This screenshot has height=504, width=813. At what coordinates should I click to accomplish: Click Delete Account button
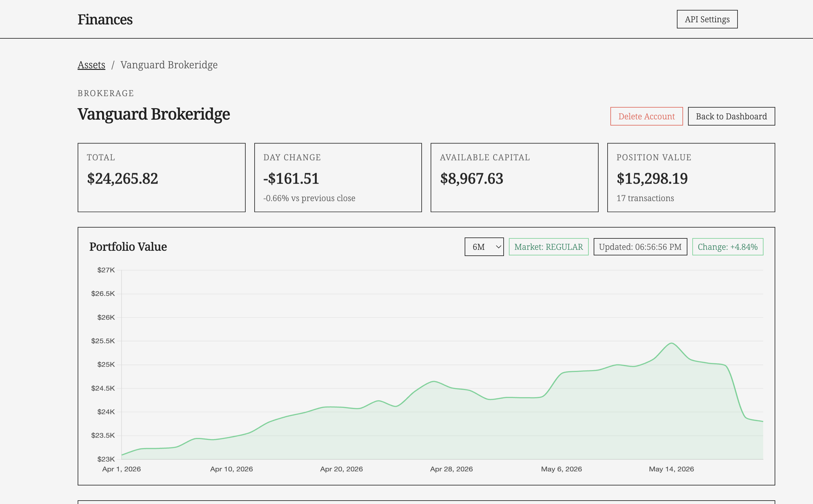[646, 116]
